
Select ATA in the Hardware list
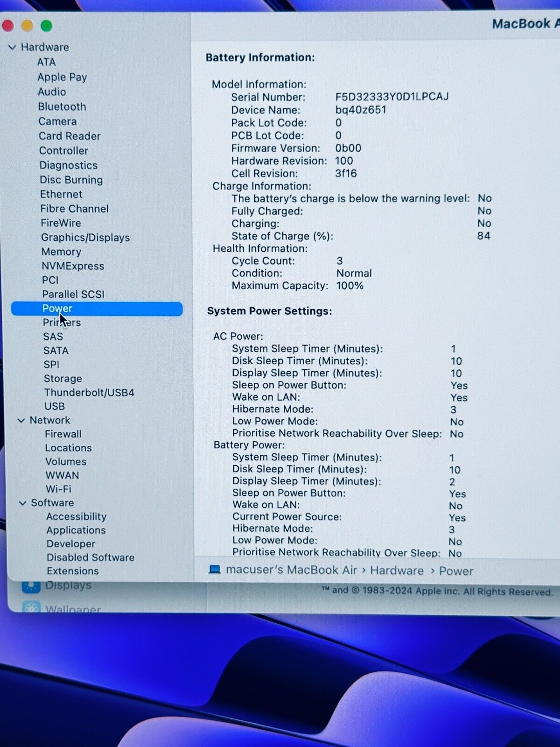point(46,62)
